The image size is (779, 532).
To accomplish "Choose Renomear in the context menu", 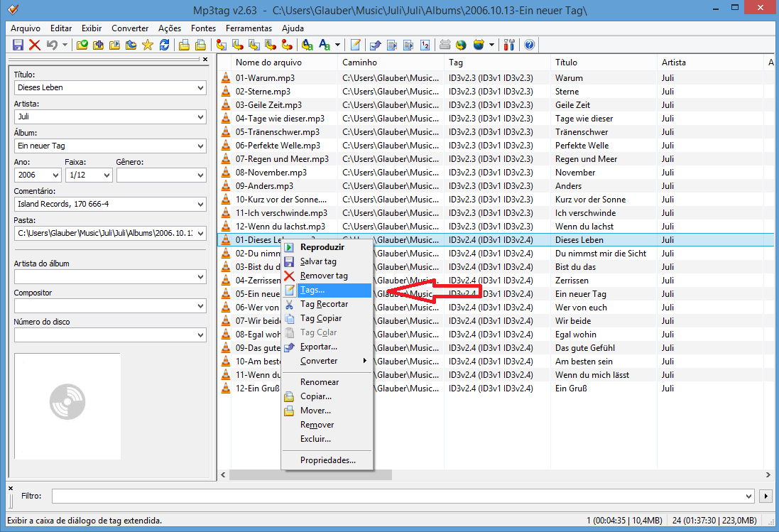I will click(327, 382).
